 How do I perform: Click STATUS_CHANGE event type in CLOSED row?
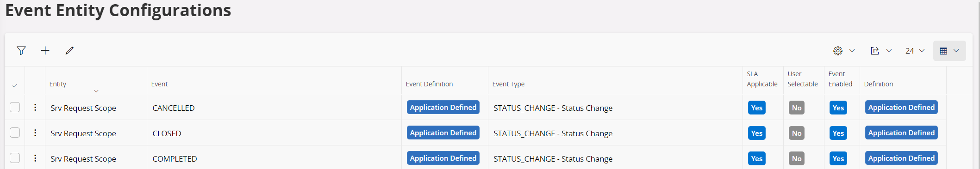553,133
